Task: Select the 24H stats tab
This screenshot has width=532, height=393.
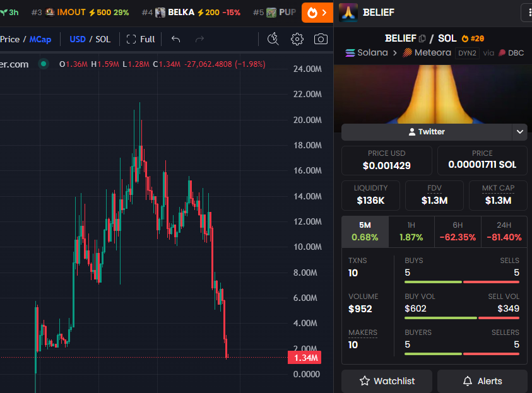Action: [504, 232]
